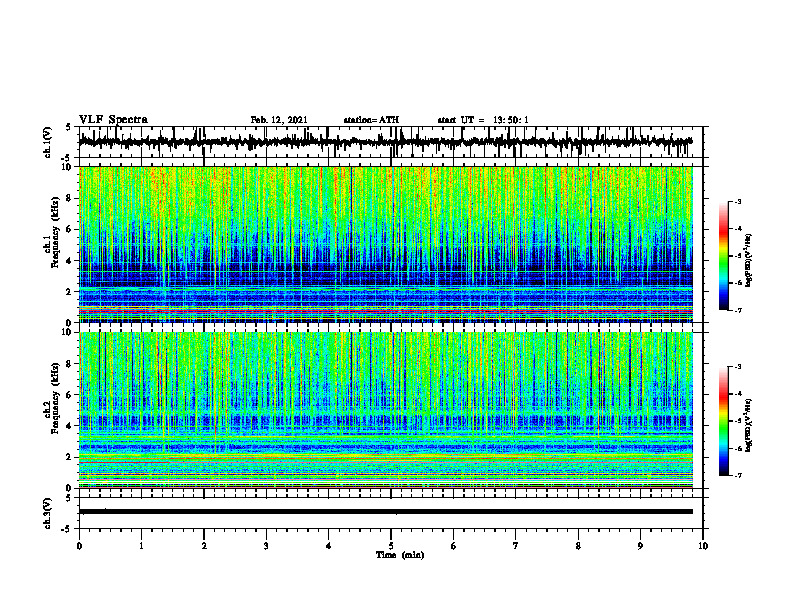Image resolution: width=792 pixels, height=612 pixels.
Task: Click the "8" kHz tick of ch.1 spectrogram
Action: point(70,198)
